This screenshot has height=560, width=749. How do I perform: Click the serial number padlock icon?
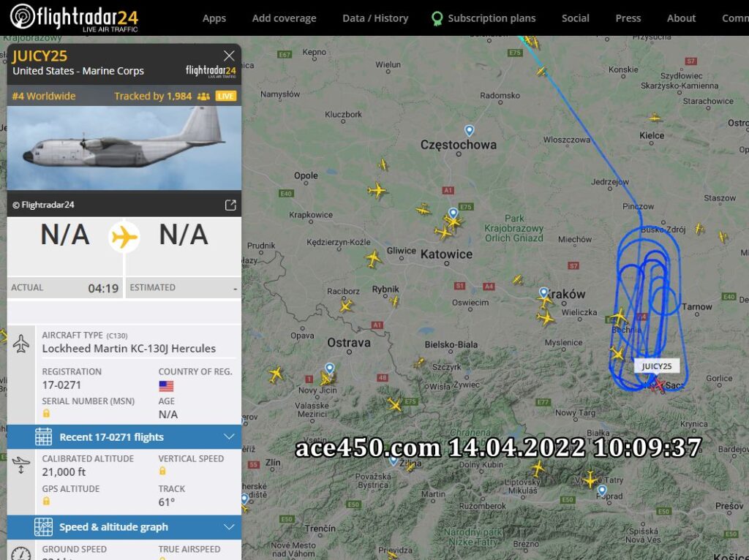(46, 414)
